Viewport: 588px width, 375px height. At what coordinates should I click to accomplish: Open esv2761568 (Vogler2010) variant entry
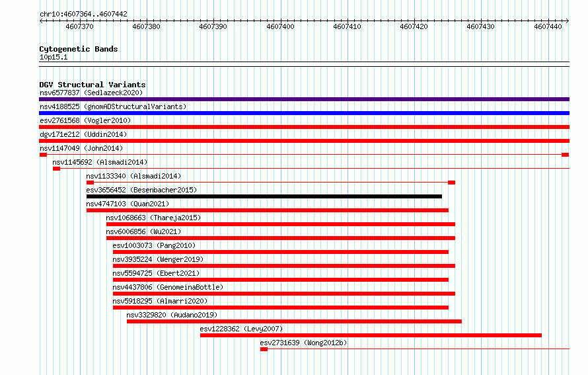(85, 120)
